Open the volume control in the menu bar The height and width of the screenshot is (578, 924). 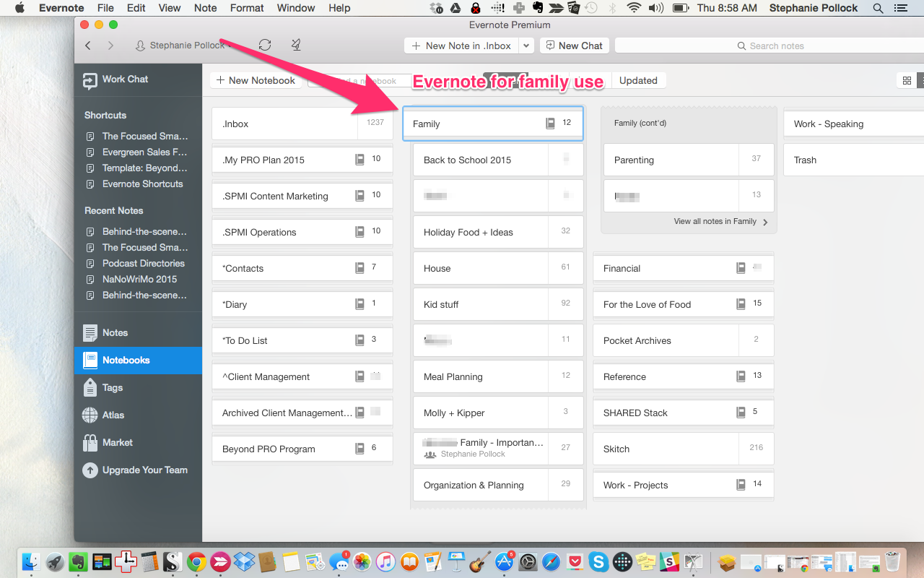[x=655, y=8]
